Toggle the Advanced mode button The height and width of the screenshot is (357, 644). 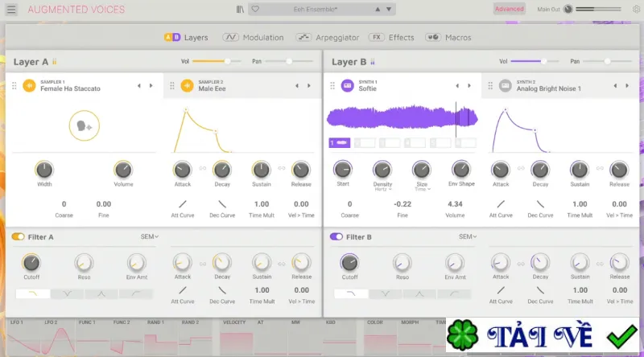point(509,9)
